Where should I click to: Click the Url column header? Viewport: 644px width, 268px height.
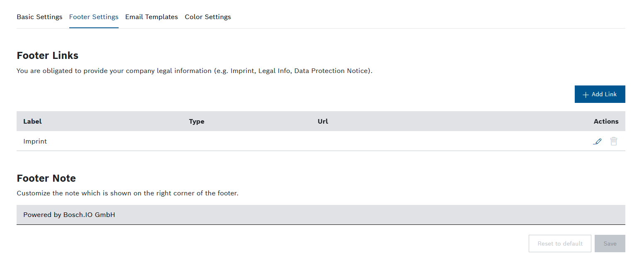coord(323,122)
